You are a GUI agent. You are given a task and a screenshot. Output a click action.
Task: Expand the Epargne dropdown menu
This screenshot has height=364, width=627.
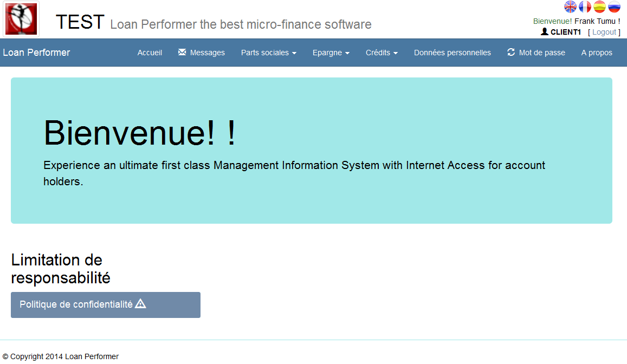331,53
